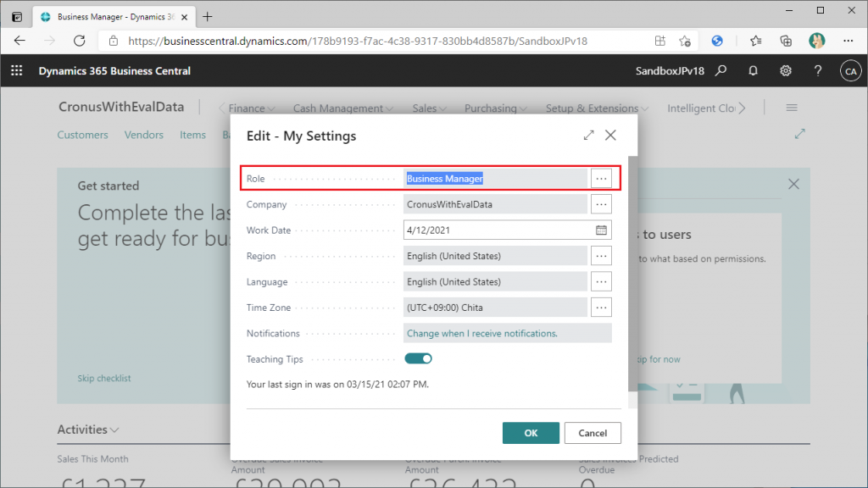
Task: Add this page to favorites
Action: (x=685, y=41)
